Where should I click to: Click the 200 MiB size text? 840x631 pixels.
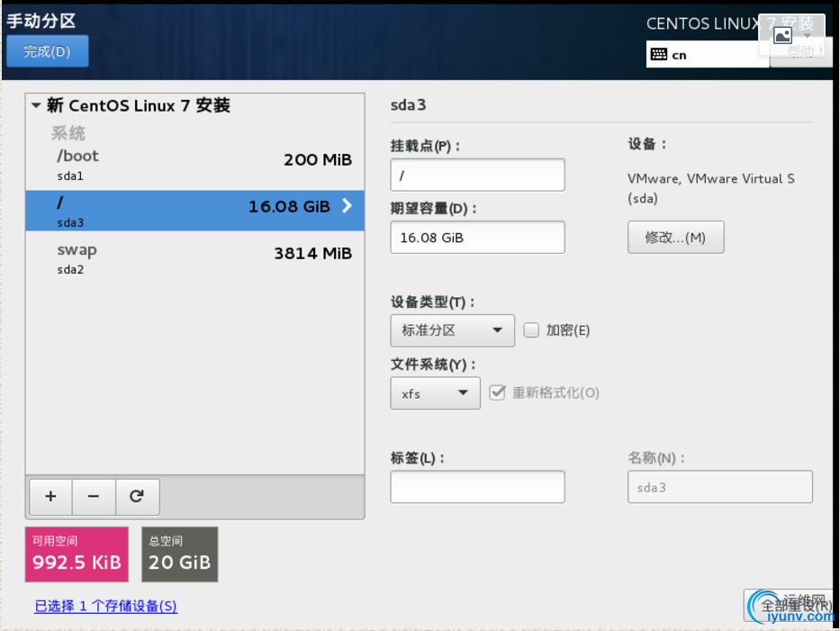click(x=318, y=159)
